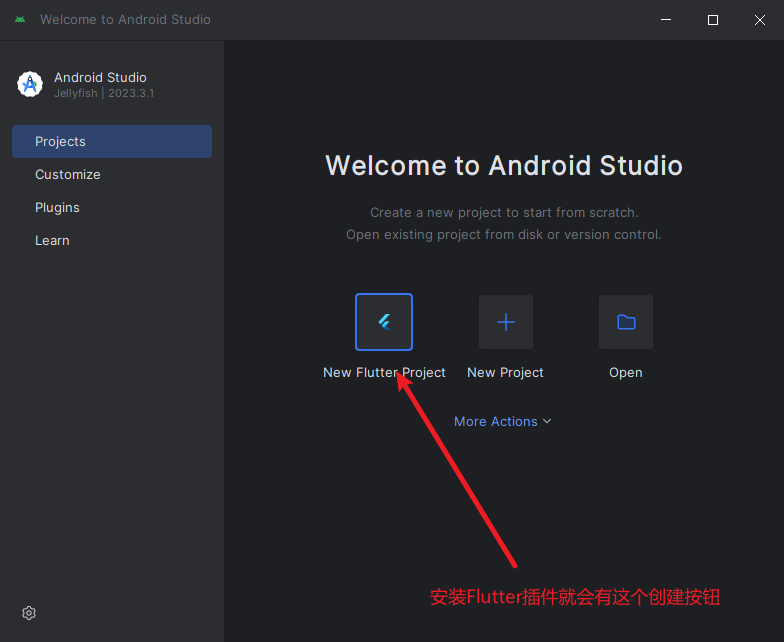Click the folder icon to open a project

pos(626,322)
